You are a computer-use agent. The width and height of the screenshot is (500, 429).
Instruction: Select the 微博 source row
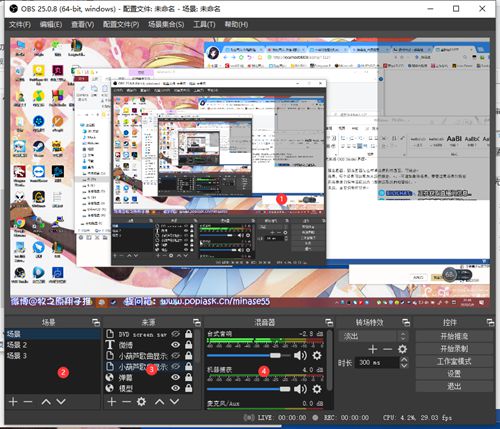tap(149, 344)
